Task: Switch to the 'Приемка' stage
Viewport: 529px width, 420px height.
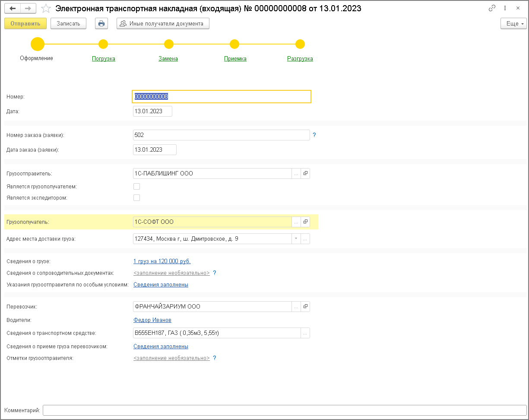Action: [x=235, y=59]
